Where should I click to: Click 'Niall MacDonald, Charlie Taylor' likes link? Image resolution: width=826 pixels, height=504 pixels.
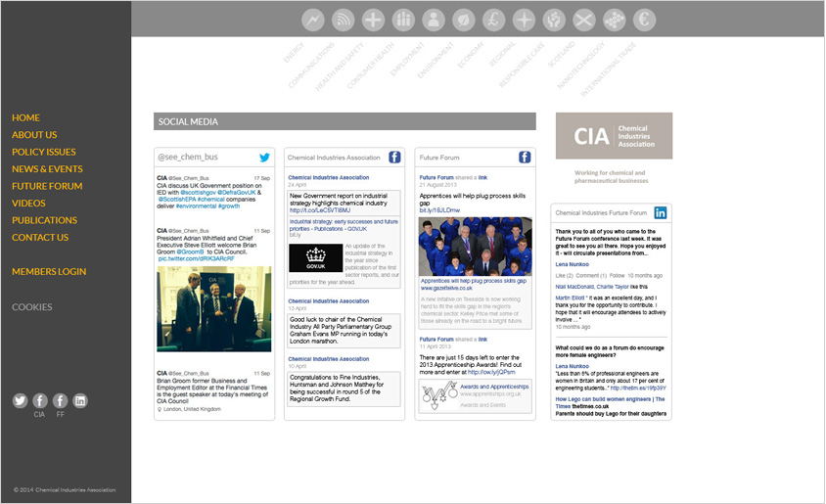[x=592, y=287]
